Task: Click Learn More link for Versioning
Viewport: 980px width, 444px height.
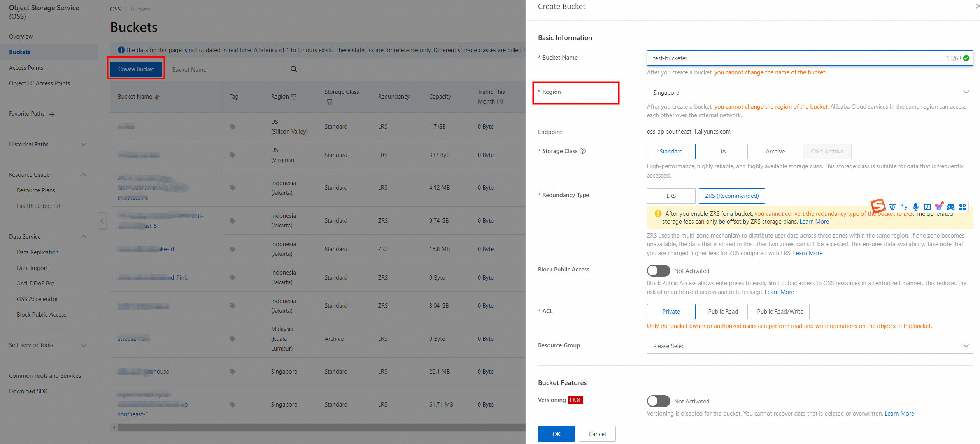Action: click(899, 414)
